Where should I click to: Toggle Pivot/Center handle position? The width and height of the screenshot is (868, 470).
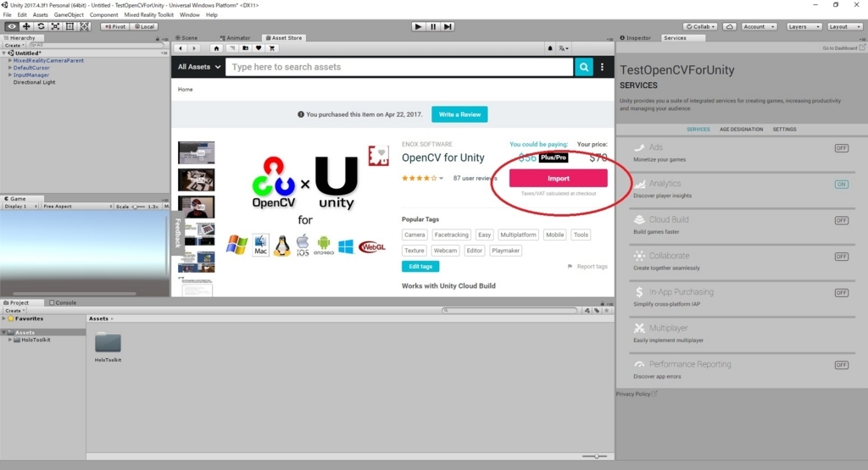(115, 26)
